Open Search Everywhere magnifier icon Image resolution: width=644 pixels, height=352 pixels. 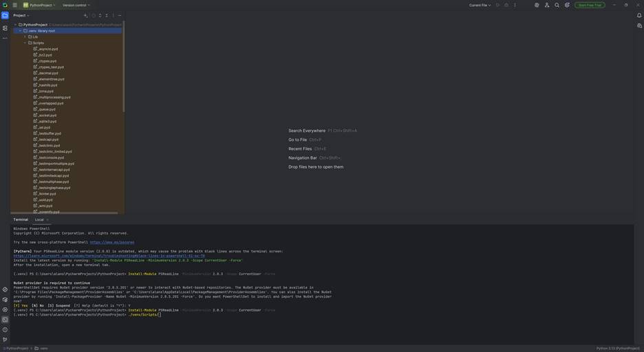557,5
